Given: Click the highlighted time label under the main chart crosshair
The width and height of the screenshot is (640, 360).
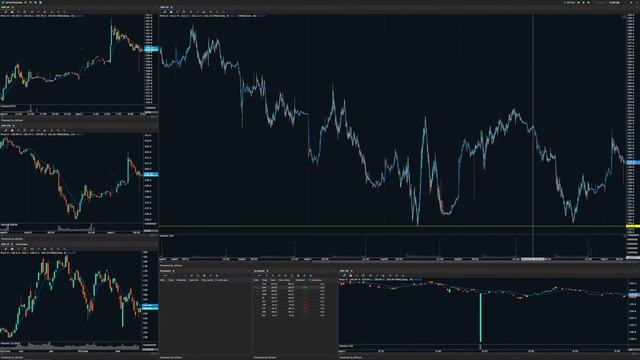Looking at the screenshot, I should [533, 259].
